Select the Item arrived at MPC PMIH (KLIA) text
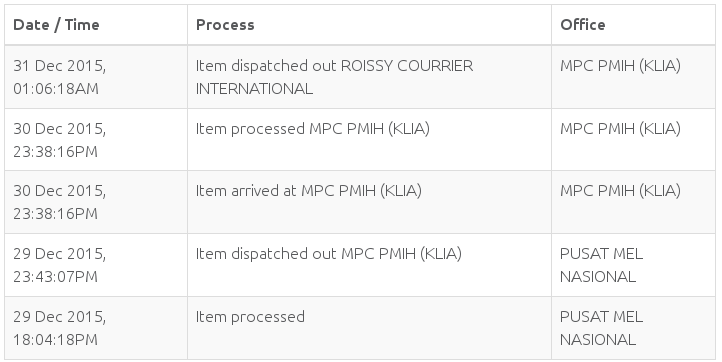722x362 pixels. [309, 191]
